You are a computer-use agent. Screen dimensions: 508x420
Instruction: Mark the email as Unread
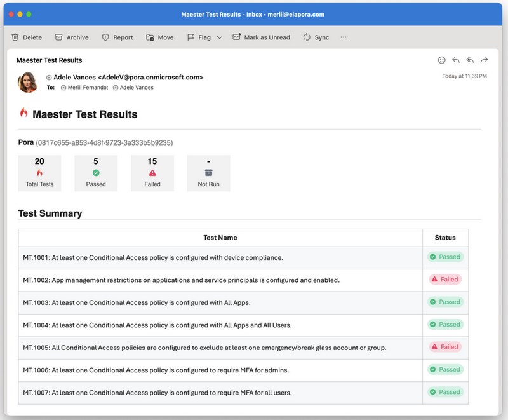click(261, 37)
